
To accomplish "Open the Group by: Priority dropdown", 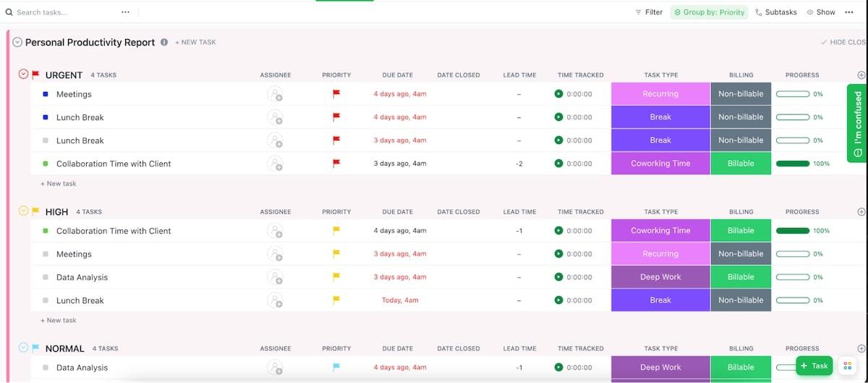I will click(x=709, y=12).
